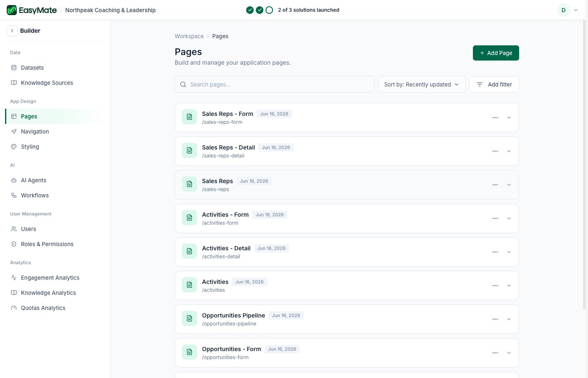The height and width of the screenshot is (378, 588).
Task: Expand the Activities - Detail row
Action: point(509,252)
